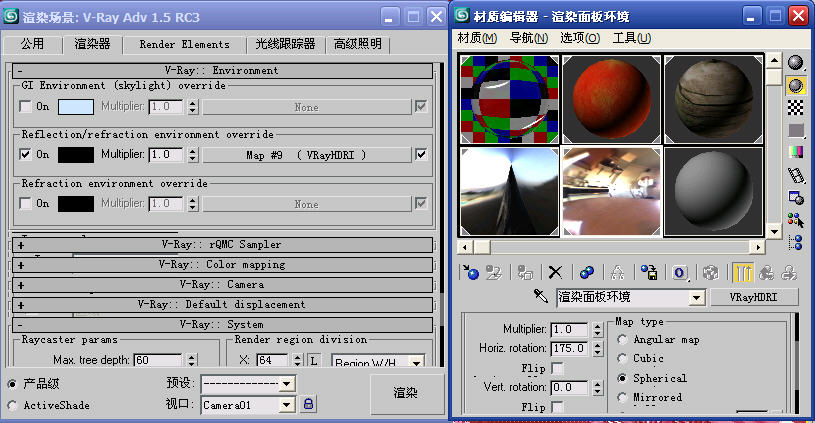Screen dimensions: 815x423
Task: Click the Make Preview filmstrip icon
Action: [796, 175]
